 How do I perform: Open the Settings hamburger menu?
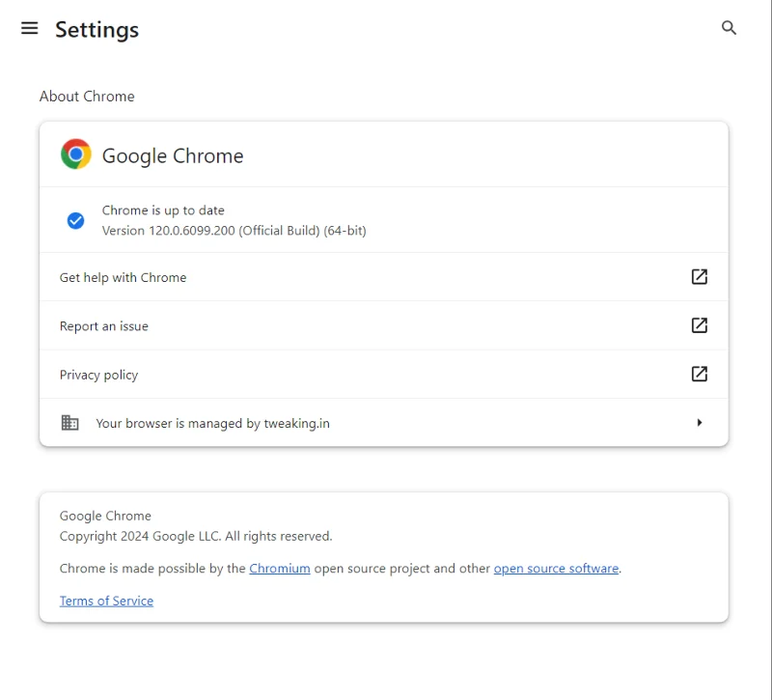[x=29, y=28]
